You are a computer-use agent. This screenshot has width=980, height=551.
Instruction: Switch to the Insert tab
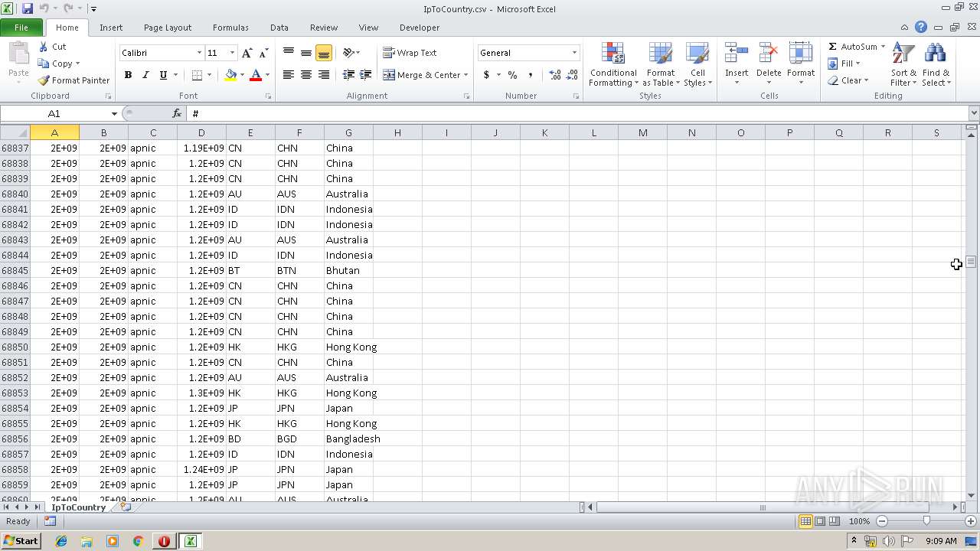pos(111,28)
